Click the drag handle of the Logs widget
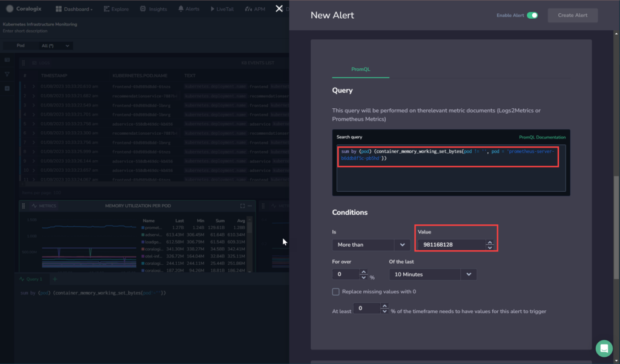The height and width of the screenshot is (364, 620). point(24,63)
